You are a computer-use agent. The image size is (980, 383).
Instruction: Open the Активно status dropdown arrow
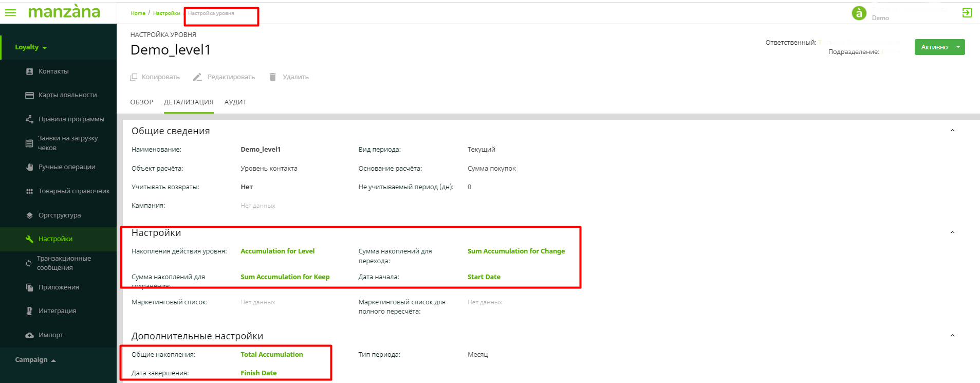coord(958,47)
